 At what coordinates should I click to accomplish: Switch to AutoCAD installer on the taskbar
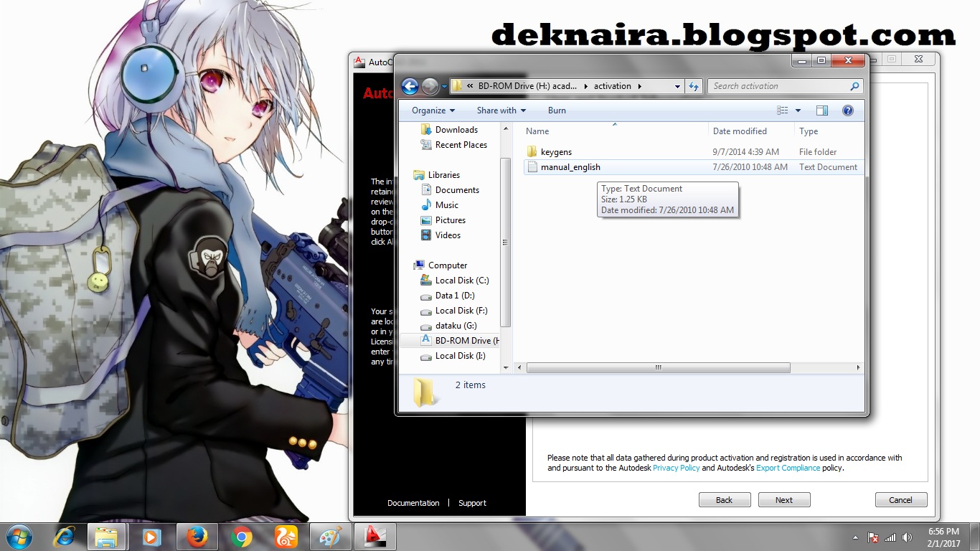pyautogui.click(x=376, y=537)
